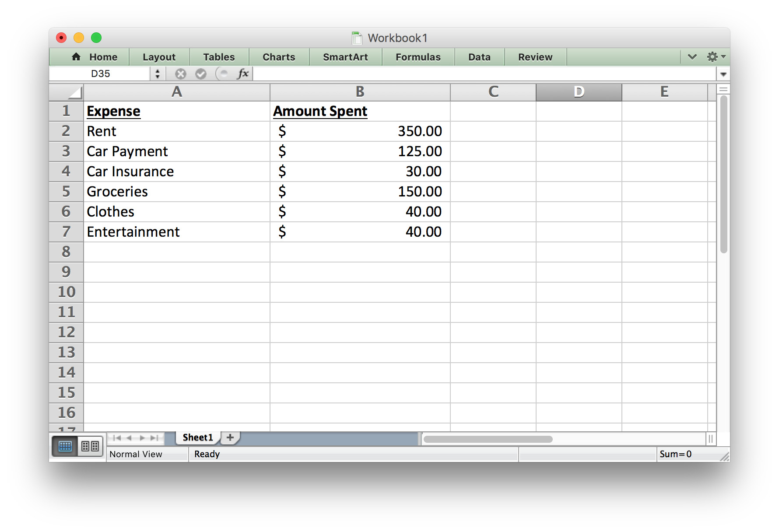
Task: Select the Sheet1 worksheet tab
Action: pyautogui.click(x=197, y=437)
